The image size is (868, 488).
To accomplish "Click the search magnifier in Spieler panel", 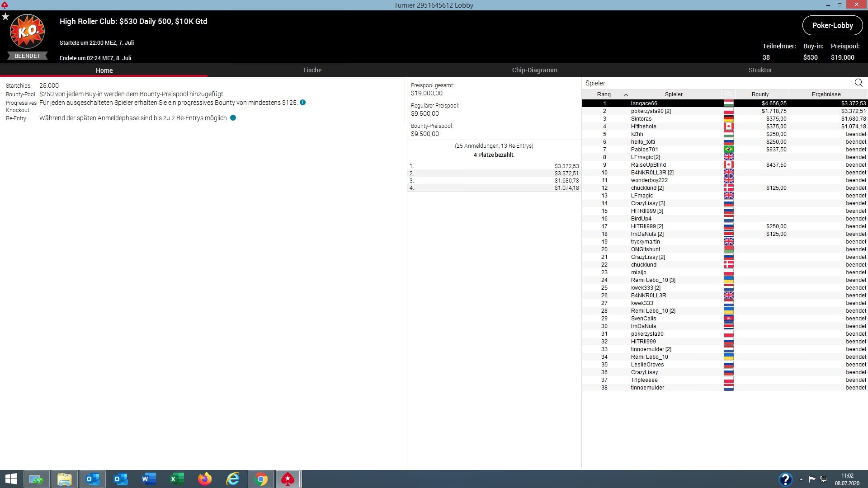I will [x=859, y=83].
